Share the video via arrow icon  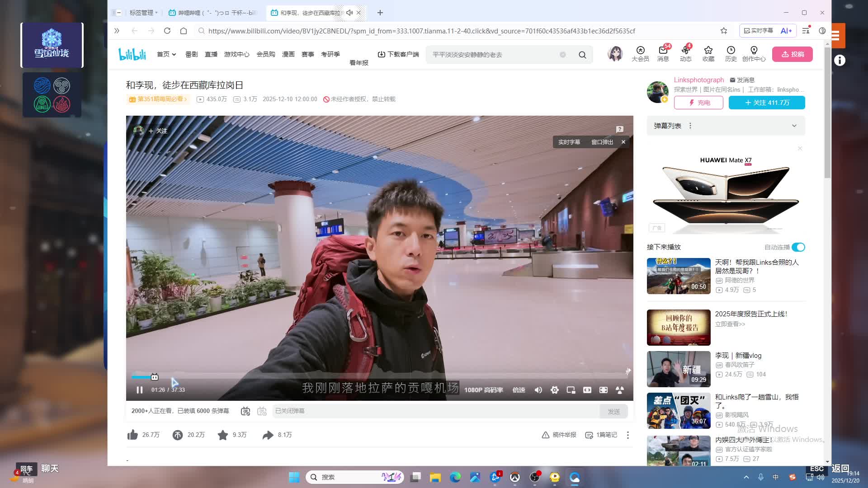click(268, 435)
